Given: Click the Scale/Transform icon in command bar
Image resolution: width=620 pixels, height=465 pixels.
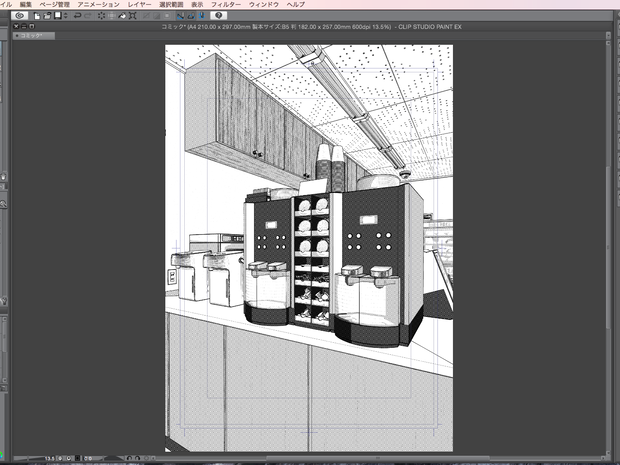Looking at the screenshot, I should [x=132, y=16].
